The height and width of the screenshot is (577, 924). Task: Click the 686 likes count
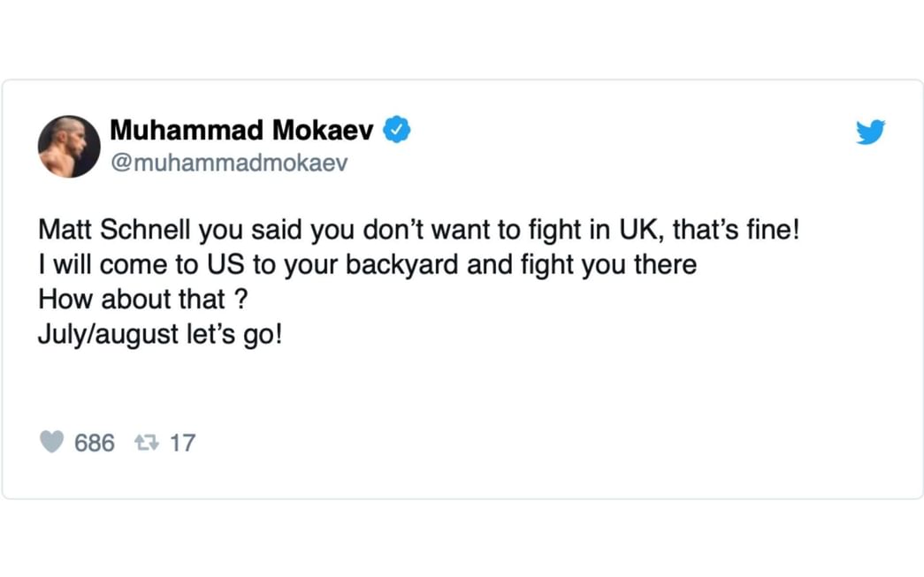click(94, 443)
